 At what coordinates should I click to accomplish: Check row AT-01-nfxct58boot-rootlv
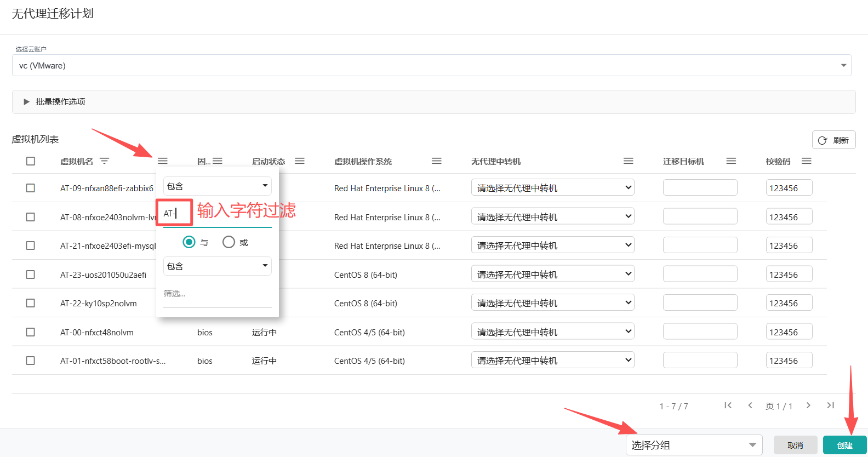31,361
